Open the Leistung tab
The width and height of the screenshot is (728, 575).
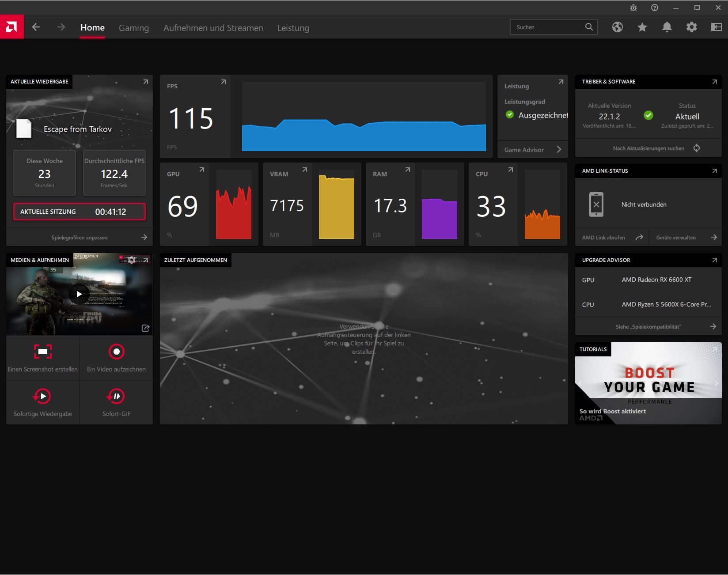293,28
